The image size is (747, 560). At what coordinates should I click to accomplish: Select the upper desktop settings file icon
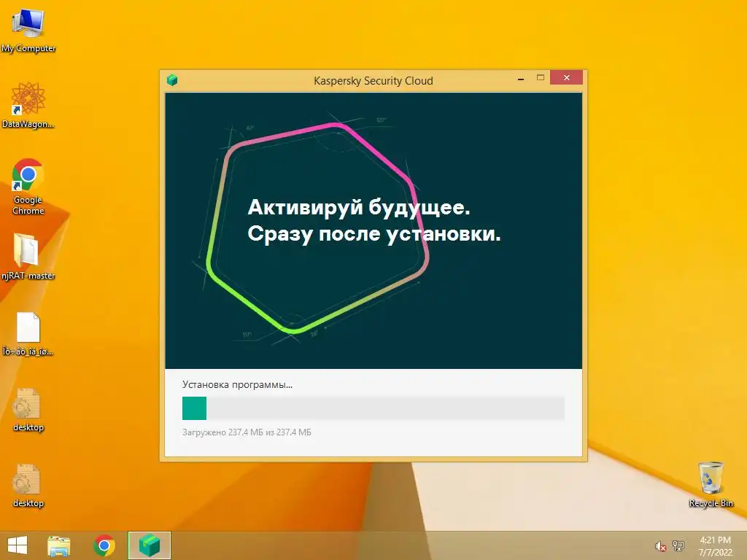pos(28,410)
